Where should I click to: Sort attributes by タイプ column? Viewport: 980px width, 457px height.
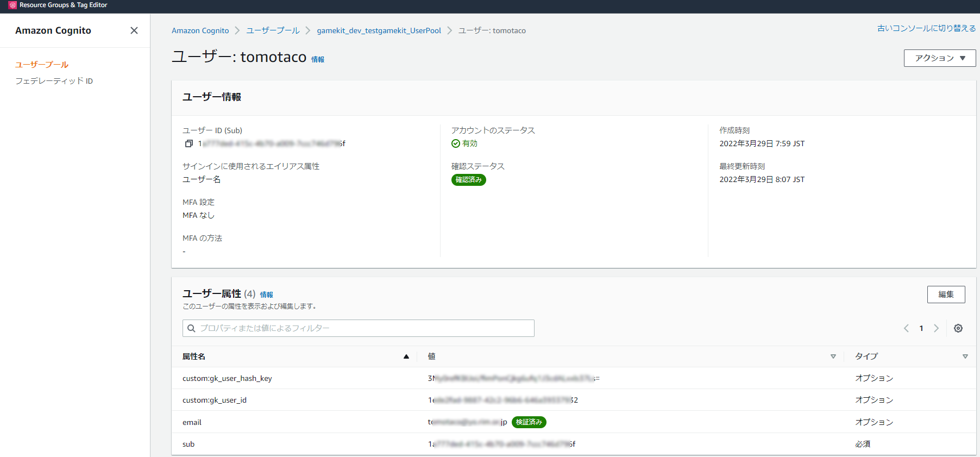(965, 356)
